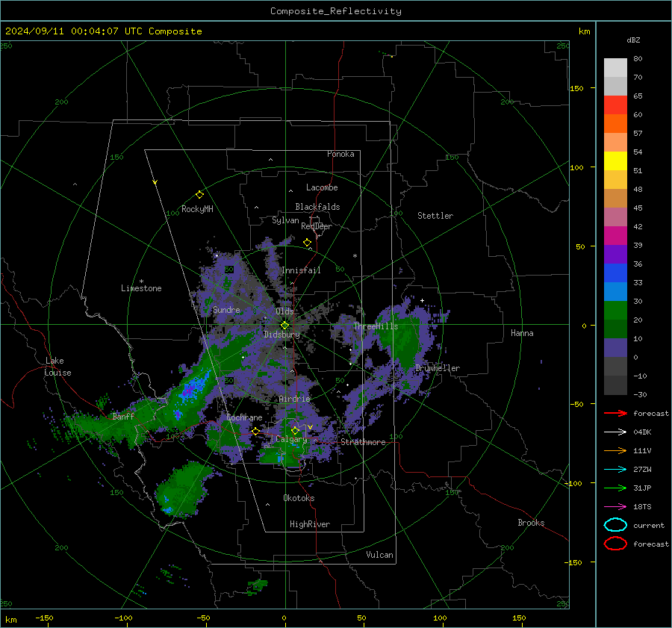Click the yellow diamond marker near RockyMH
The height and width of the screenshot is (628, 672).
(199, 195)
